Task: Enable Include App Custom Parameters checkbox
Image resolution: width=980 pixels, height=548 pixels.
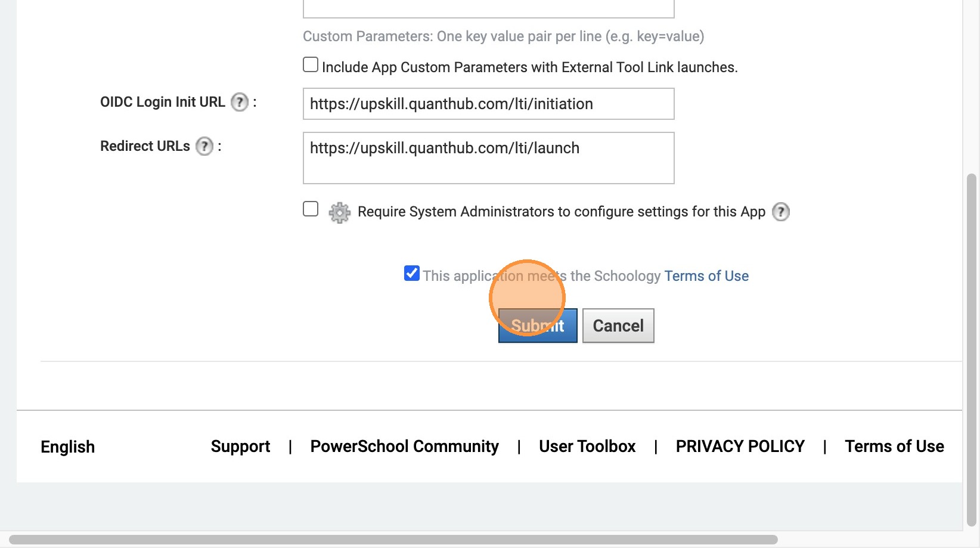Action: 311,65
